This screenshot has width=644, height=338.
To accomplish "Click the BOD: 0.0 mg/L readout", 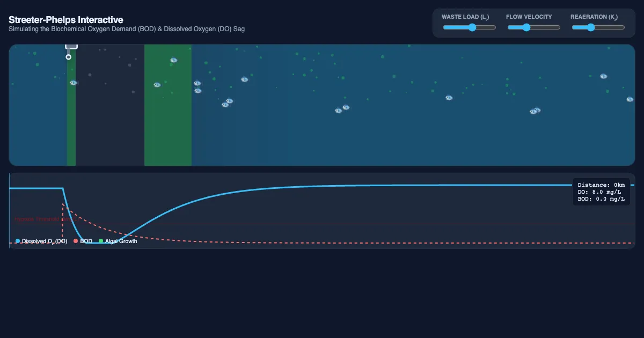I will pyautogui.click(x=601, y=199).
